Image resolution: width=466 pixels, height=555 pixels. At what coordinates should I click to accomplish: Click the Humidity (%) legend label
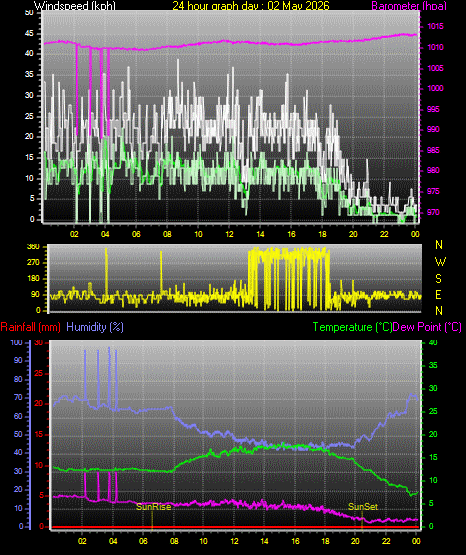95,327
